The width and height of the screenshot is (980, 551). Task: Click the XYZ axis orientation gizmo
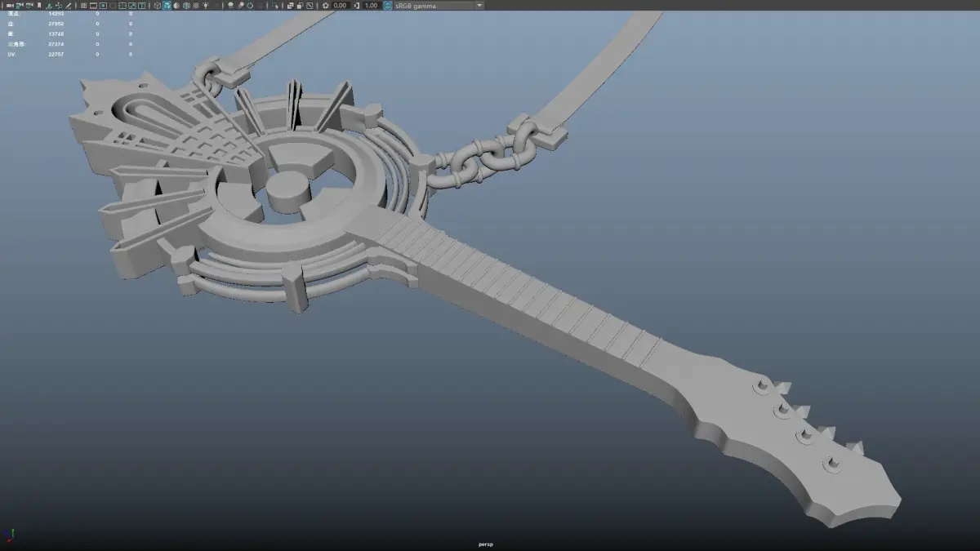click(x=11, y=535)
